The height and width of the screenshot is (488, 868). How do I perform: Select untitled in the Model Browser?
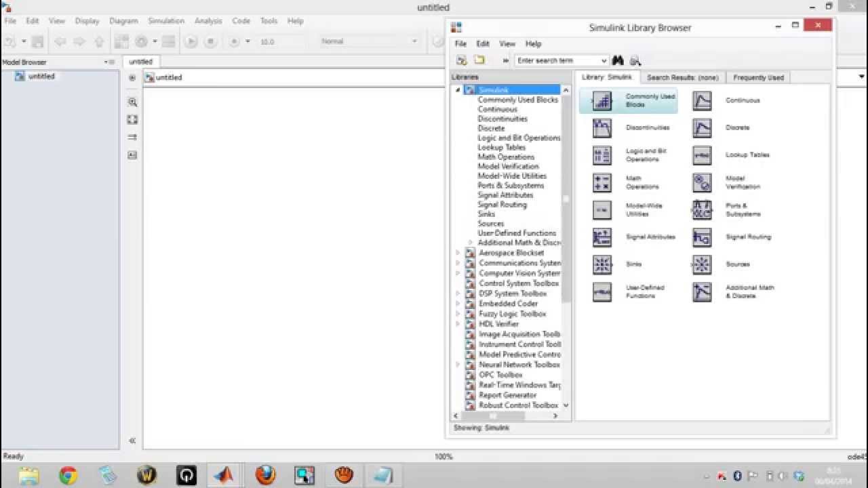point(41,77)
